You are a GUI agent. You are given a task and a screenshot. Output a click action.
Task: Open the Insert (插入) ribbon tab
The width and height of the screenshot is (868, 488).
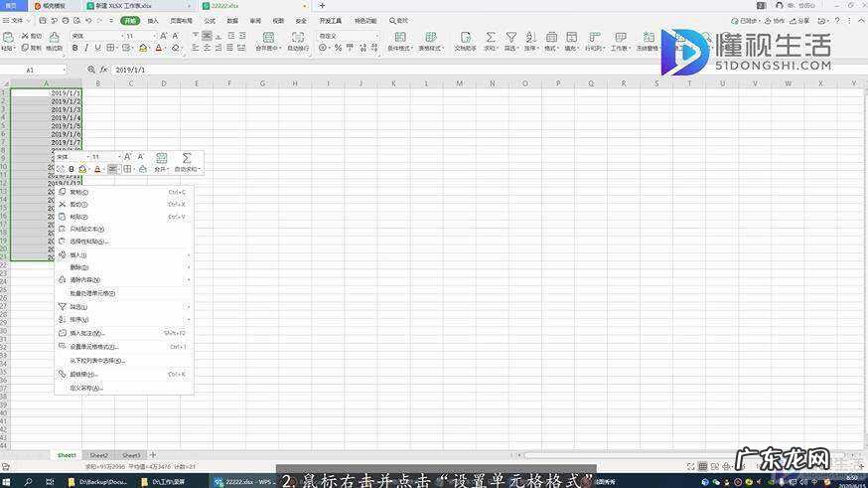153,21
